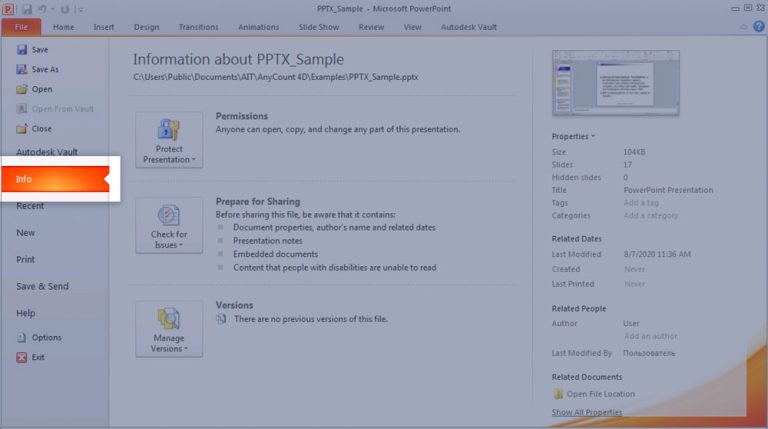The height and width of the screenshot is (429, 768).
Task: Click the Show All Properties link
Action: pos(587,412)
